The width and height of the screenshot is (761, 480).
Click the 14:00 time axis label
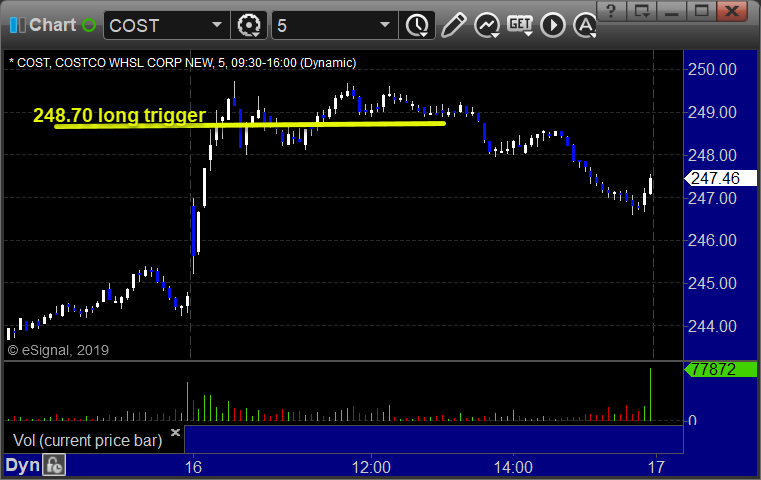click(x=513, y=467)
